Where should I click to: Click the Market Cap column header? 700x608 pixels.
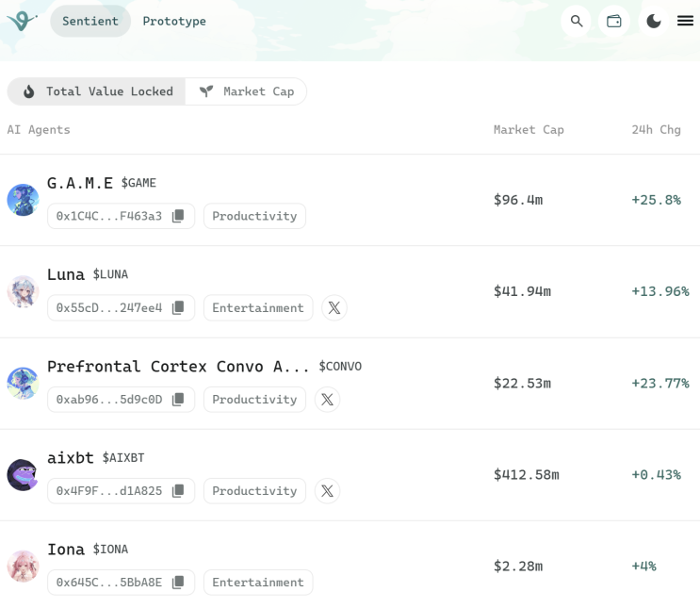(529, 130)
